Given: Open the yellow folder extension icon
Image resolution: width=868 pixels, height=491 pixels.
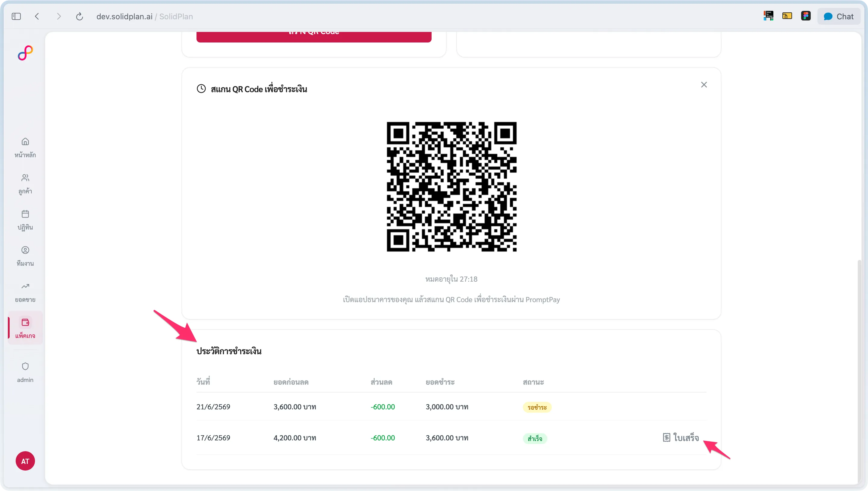Looking at the screenshot, I should coord(787,16).
